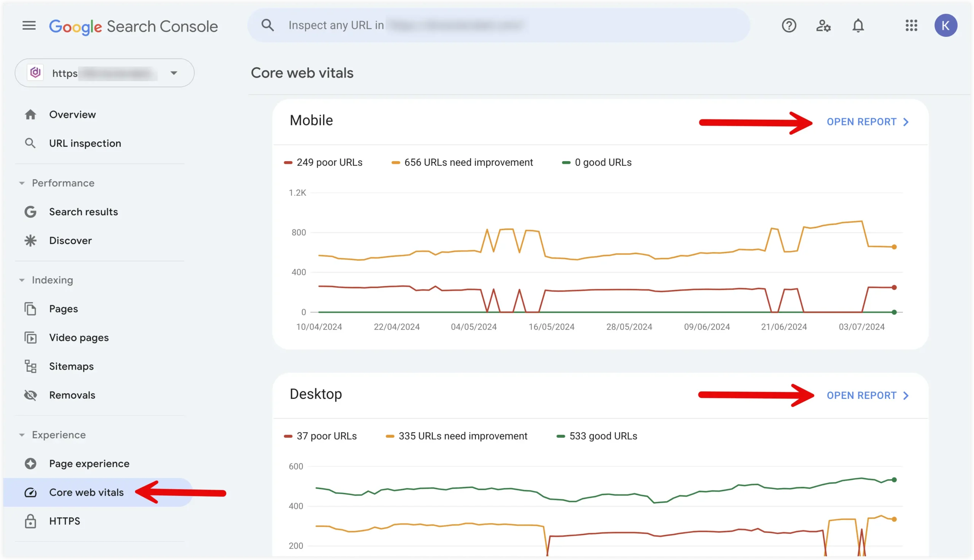Open the notifications bell
Image resolution: width=974 pixels, height=560 pixels.
click(x=858, y=26)
